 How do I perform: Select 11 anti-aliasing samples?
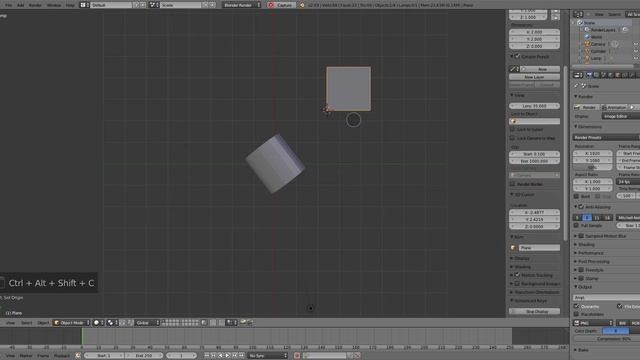click(597, 218)
